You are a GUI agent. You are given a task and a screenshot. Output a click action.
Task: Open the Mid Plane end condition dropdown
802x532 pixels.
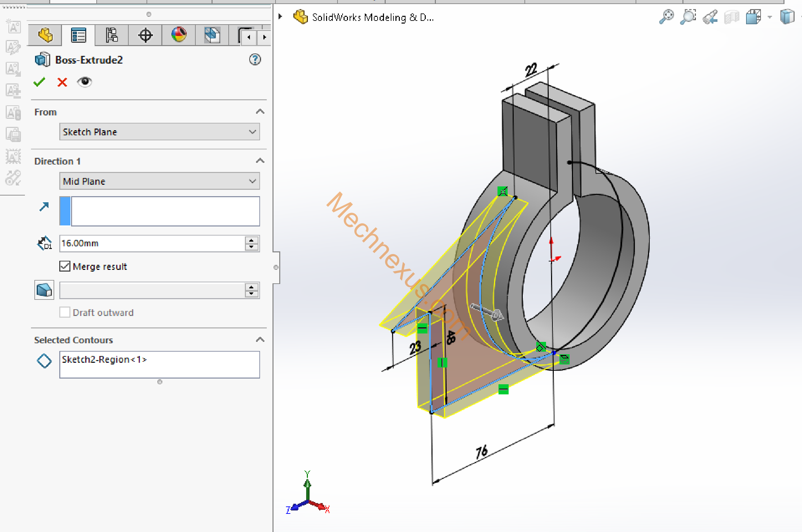(x=159, y=181)
